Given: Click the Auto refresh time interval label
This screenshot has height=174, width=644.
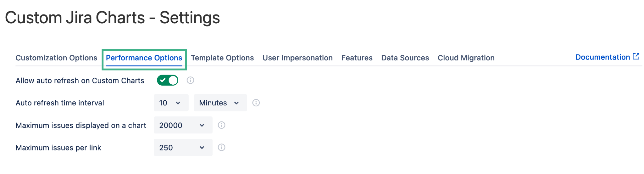Looking at the screenshot, I should point(60,103).
